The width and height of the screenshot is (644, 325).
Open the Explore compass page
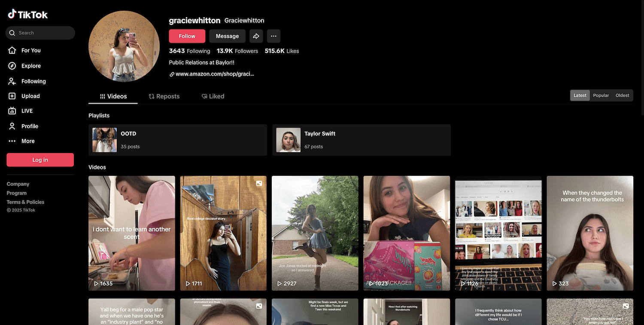point(31,66)
